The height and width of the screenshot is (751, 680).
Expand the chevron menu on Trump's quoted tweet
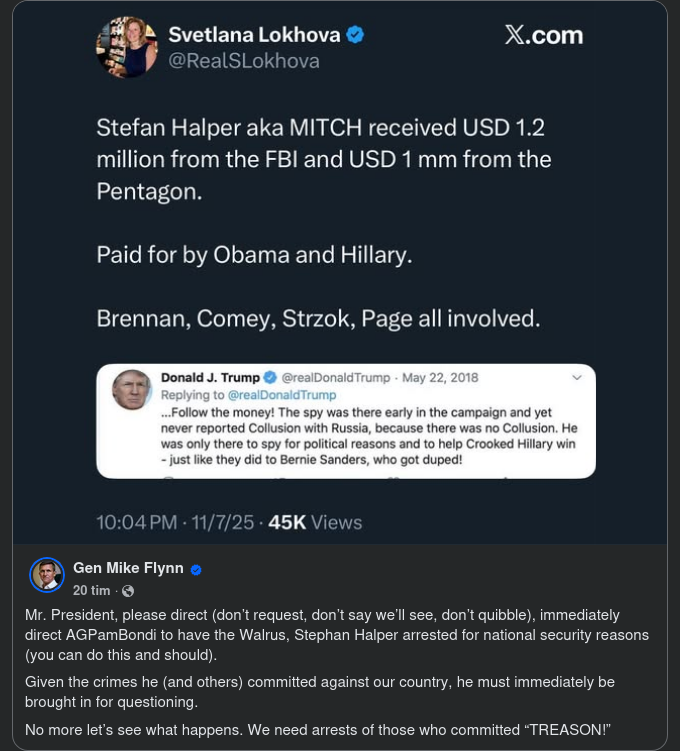(x=576, y=378)
